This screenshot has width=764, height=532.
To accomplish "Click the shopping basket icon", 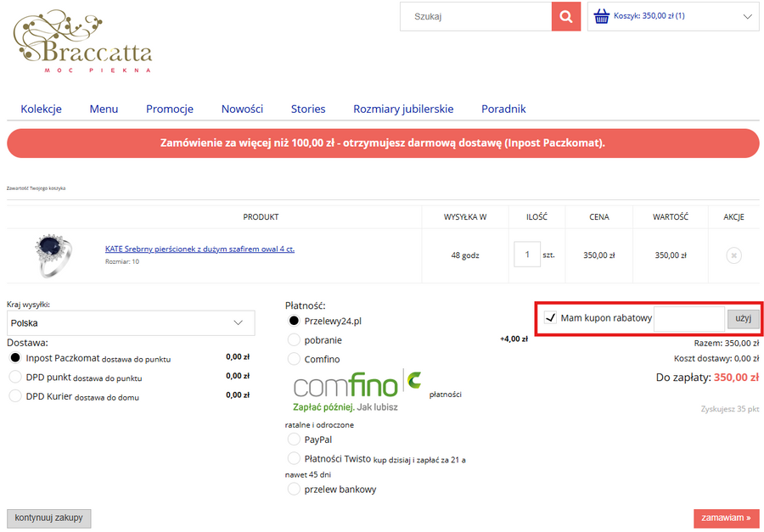I will (602, 16).
